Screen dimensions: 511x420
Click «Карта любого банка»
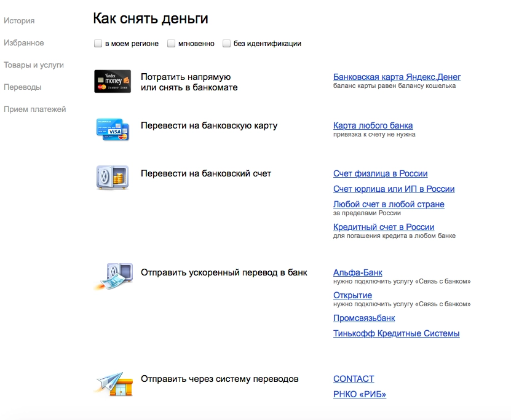click(x=373, y=125)
